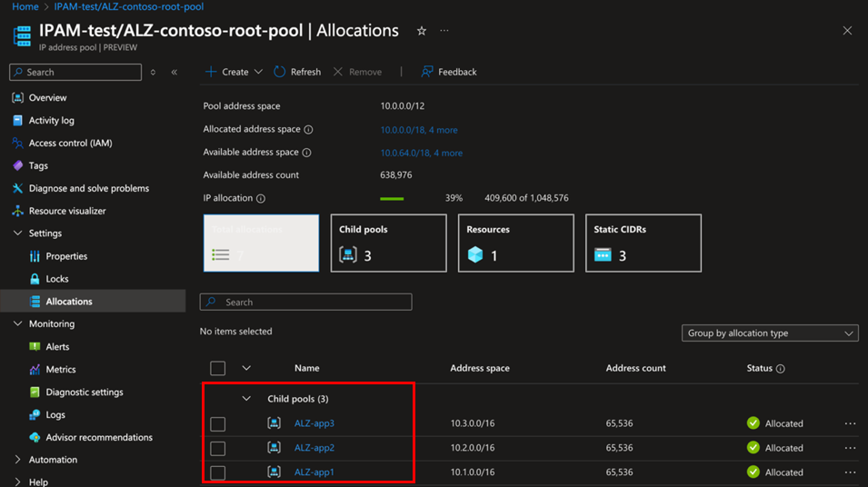
Task: Open the Overview page icon
Action: [17, 97]
